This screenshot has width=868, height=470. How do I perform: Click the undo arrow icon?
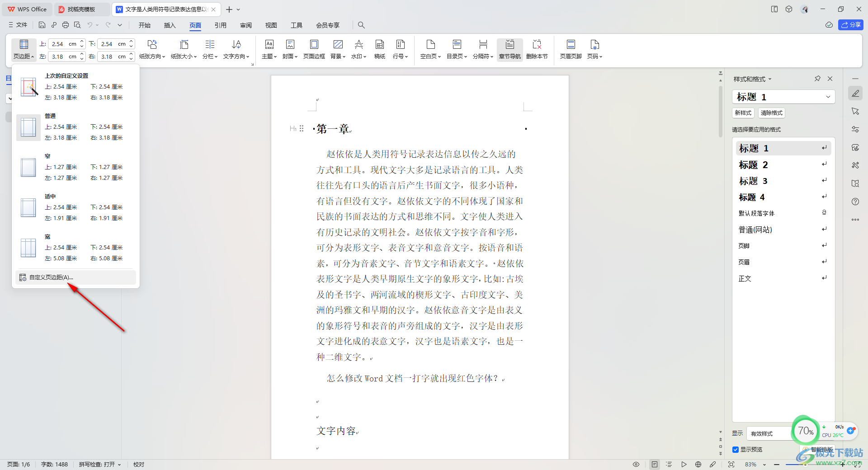pos(90,25)
